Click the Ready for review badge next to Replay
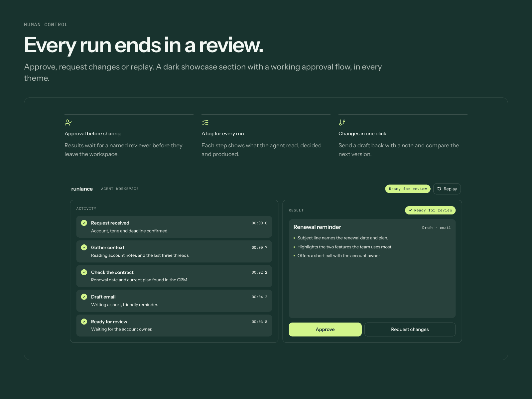The height and width of the screenshot is (399, 532). click(408, 189)
